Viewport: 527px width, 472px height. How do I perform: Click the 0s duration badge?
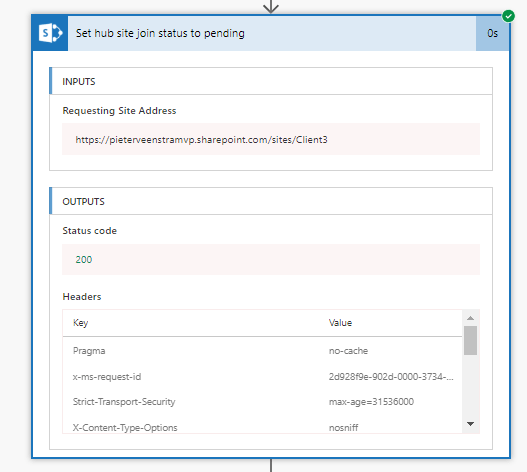492,33
